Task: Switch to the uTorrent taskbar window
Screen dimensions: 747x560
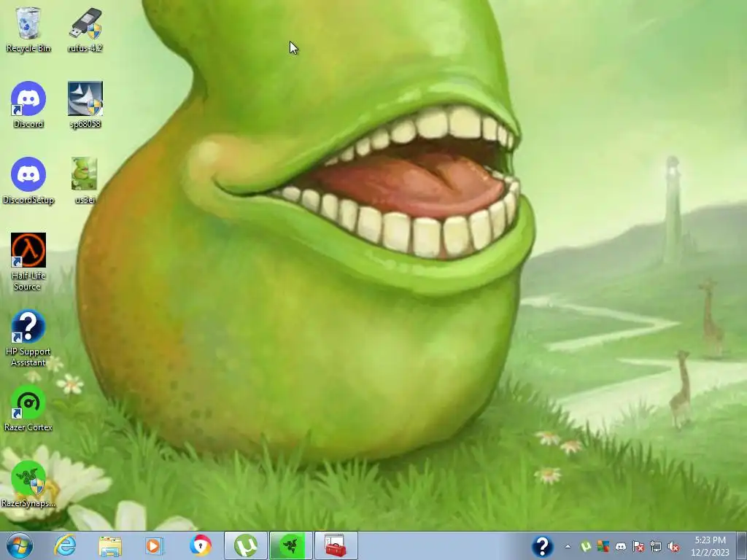Action: (x=245, y=545)
